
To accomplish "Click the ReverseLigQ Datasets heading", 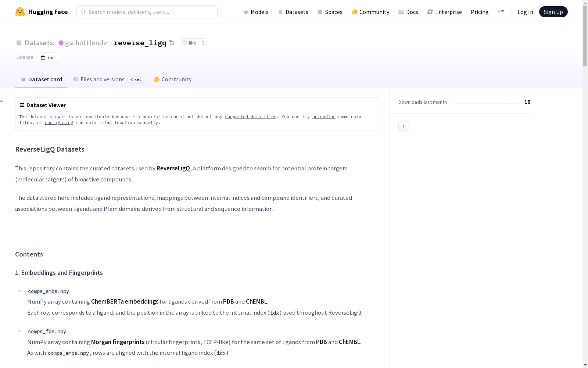I will 50,149.
